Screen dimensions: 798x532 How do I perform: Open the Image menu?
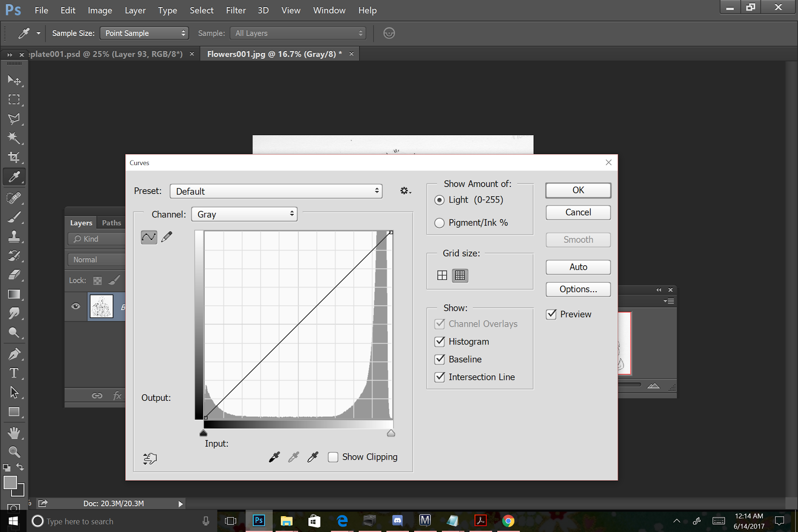click(100, 10)
